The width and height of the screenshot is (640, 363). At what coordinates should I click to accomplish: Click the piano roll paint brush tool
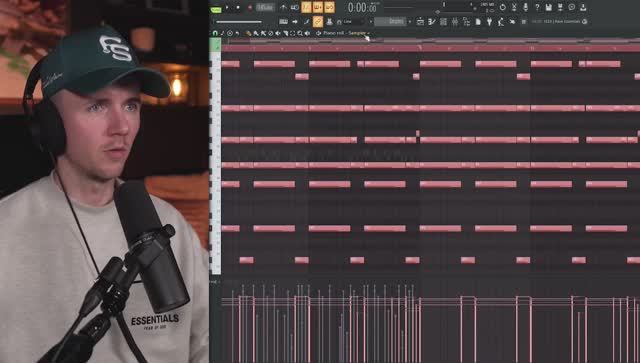coord(256,33)
